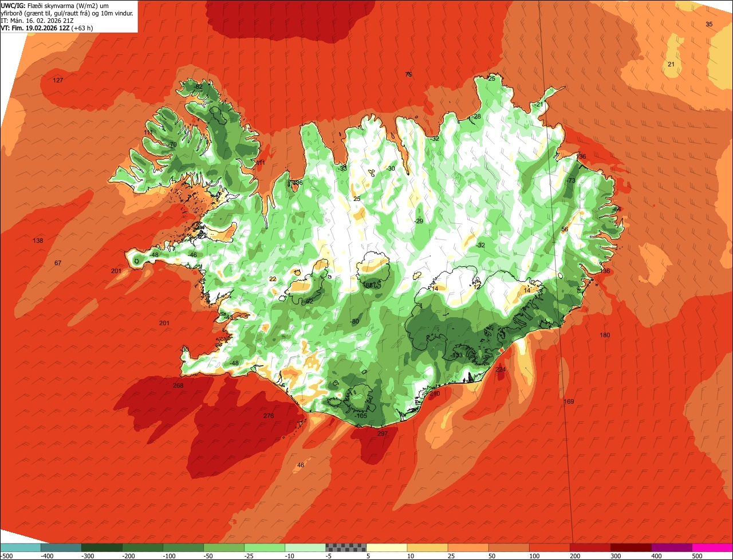Click the map value -28
Screen dimensions: 733x560
476,116
